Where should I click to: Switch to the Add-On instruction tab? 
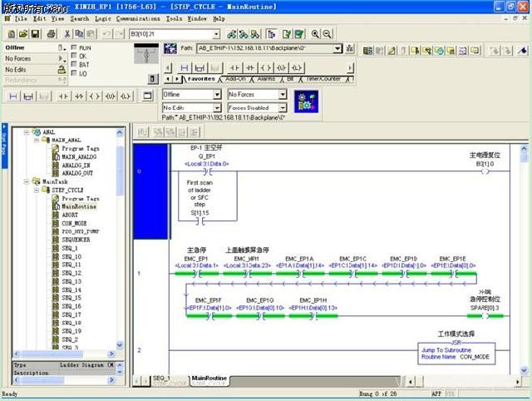pyautogui.click(x=235, y=79)
